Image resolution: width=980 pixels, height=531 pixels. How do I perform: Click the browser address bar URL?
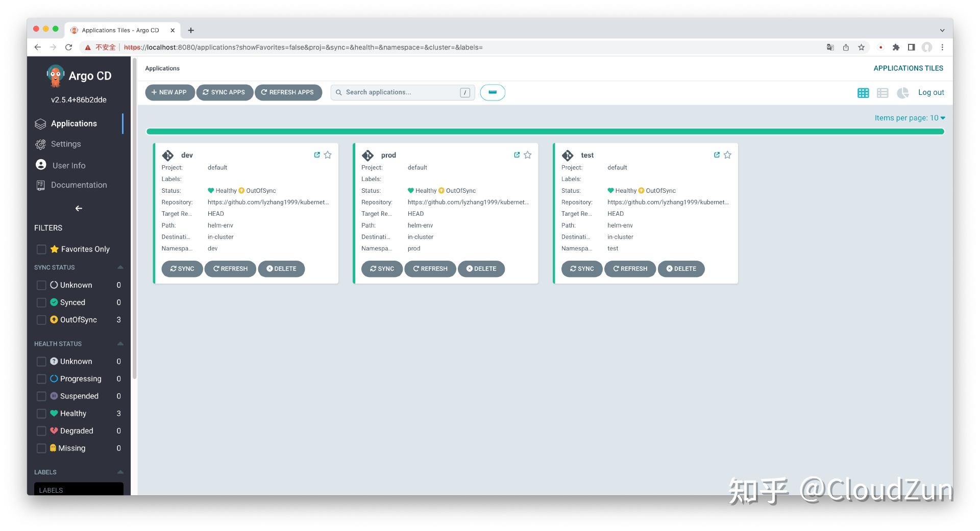(x=304, y=47)
